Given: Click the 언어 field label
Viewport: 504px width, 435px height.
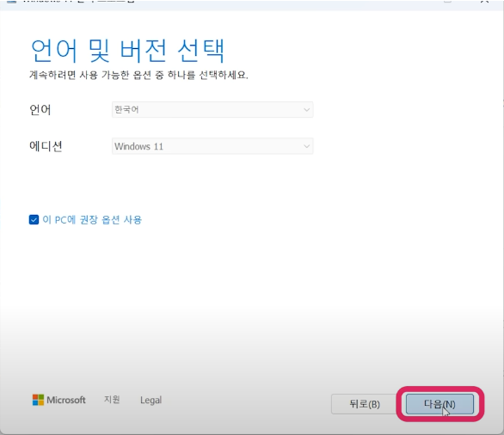Looking at the screenshot, I should coord(40,110).
